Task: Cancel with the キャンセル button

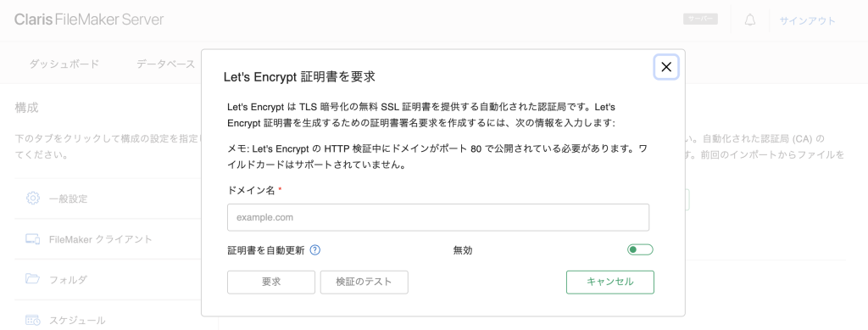Action: click(x=610, y=282)
